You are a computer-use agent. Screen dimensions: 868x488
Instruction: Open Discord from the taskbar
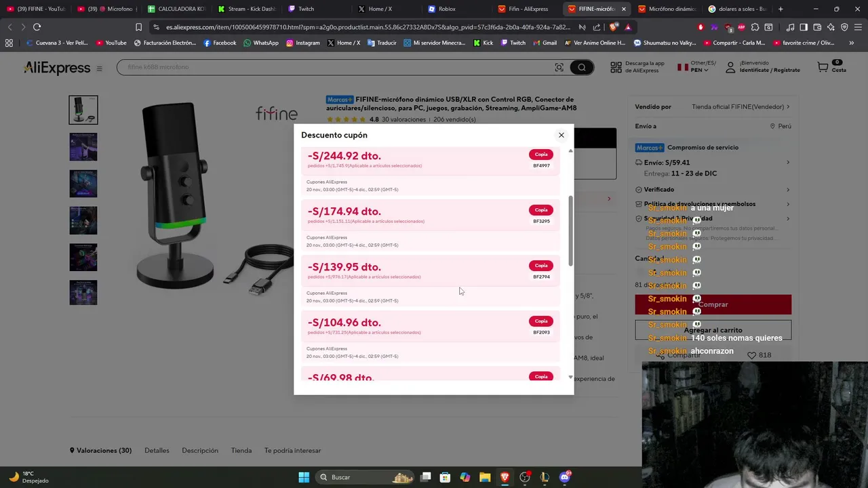tap(565, 477)
